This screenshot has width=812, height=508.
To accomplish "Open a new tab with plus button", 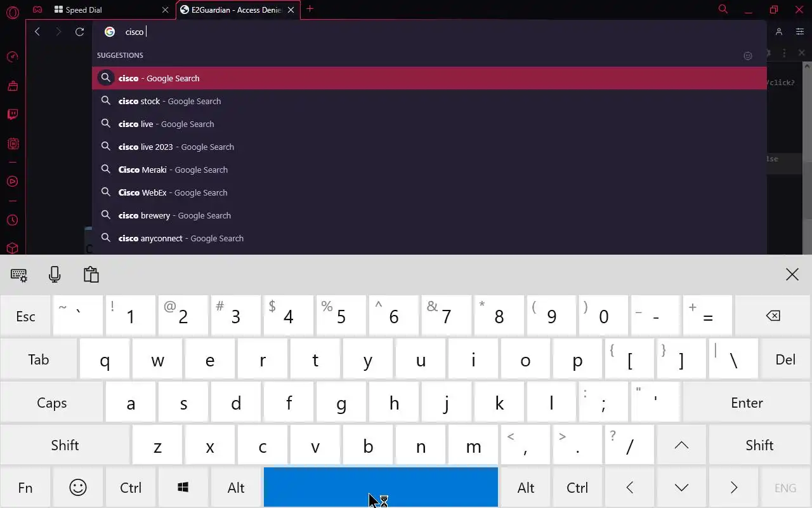I will (310, 9).
